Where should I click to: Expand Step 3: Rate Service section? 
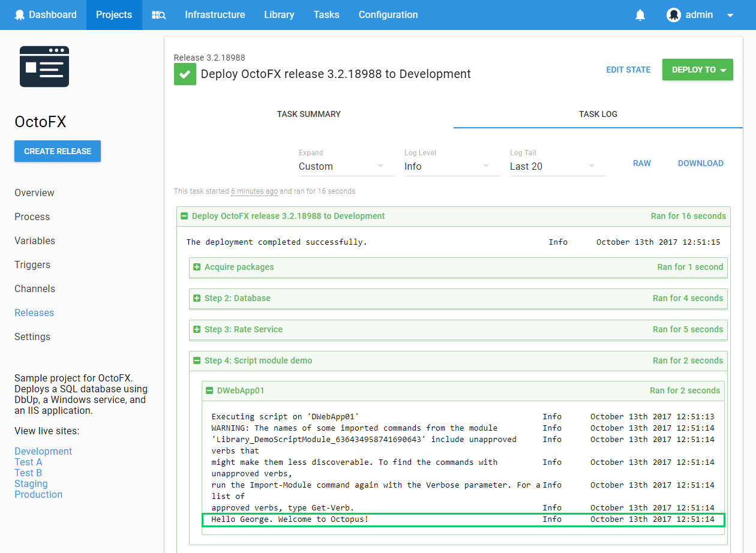coord(197,329)
